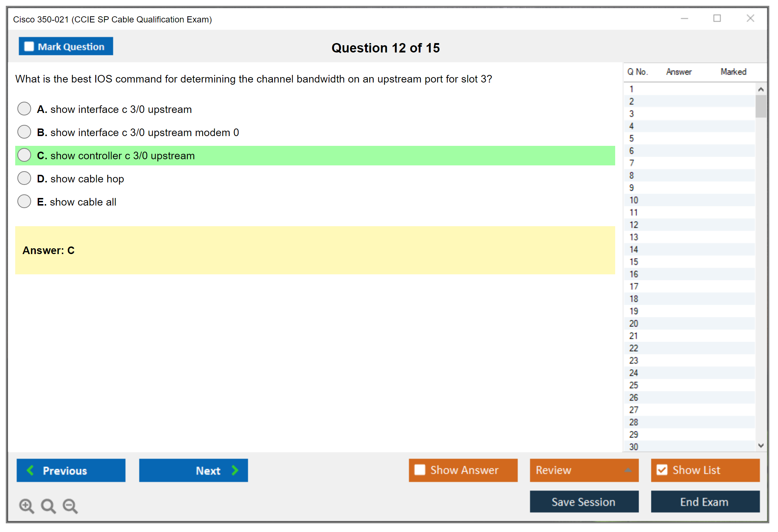Close the Cisco exam window
This screenshot has height=532, width=778.
click(x=750, y=18)
